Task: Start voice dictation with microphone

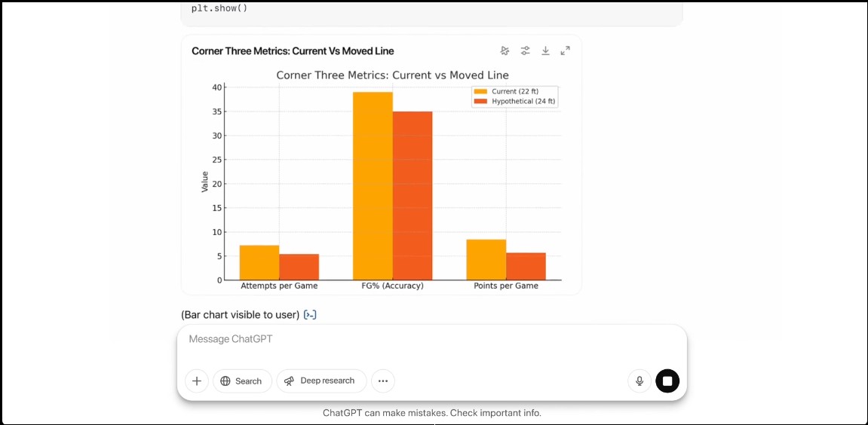Action: pyautogui.click(x=639, y=381)
